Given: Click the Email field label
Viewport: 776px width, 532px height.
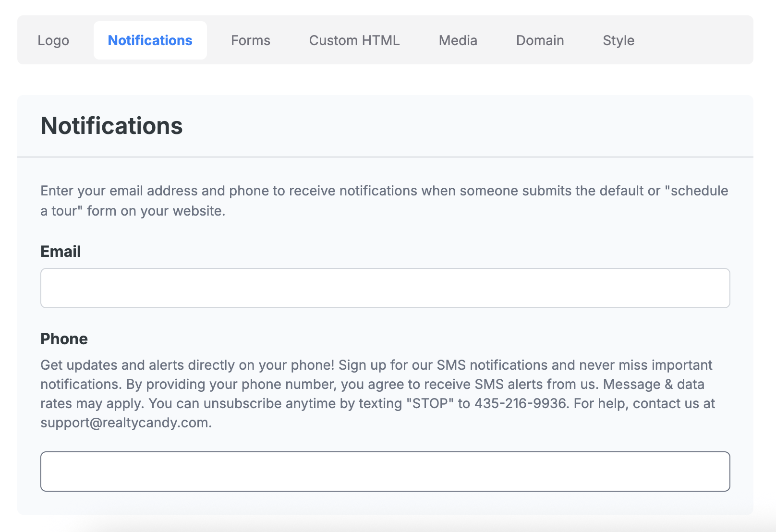Looking at the screenshot, I should (61, 252).
